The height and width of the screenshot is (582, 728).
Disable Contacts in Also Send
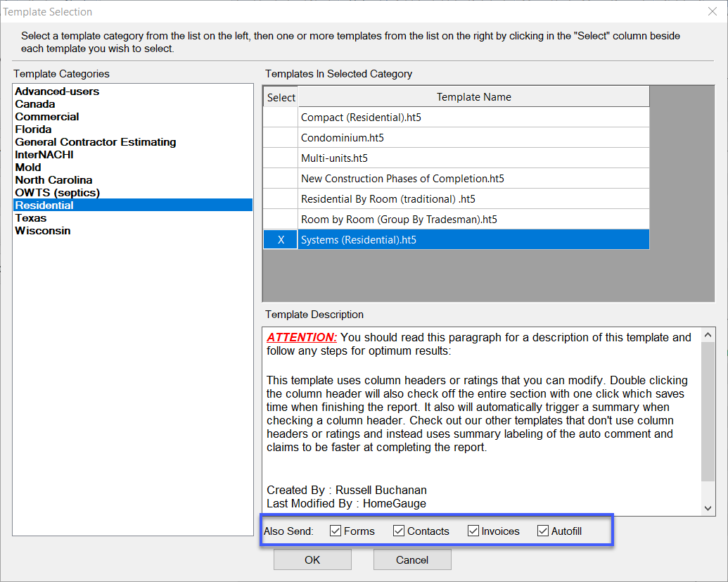click(x=399, y=531)
